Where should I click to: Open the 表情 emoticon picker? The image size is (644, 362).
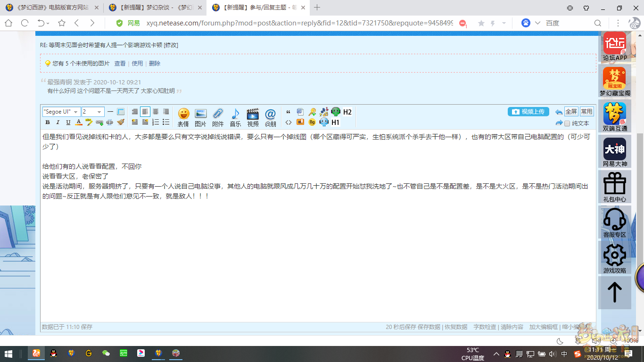pyautogui.click(x=183, y=117)
